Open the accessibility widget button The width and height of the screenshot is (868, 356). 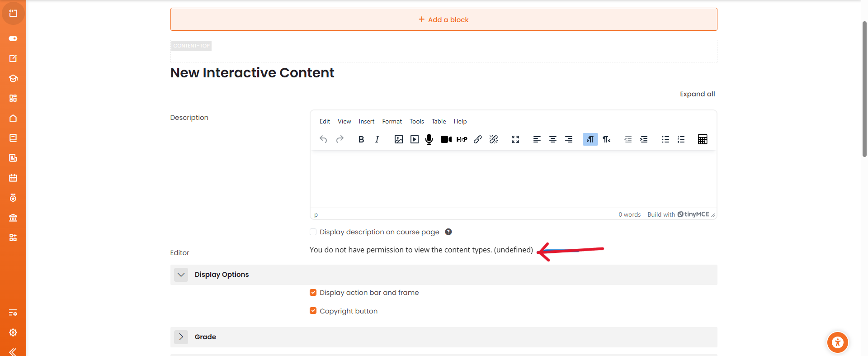point(837,342)
